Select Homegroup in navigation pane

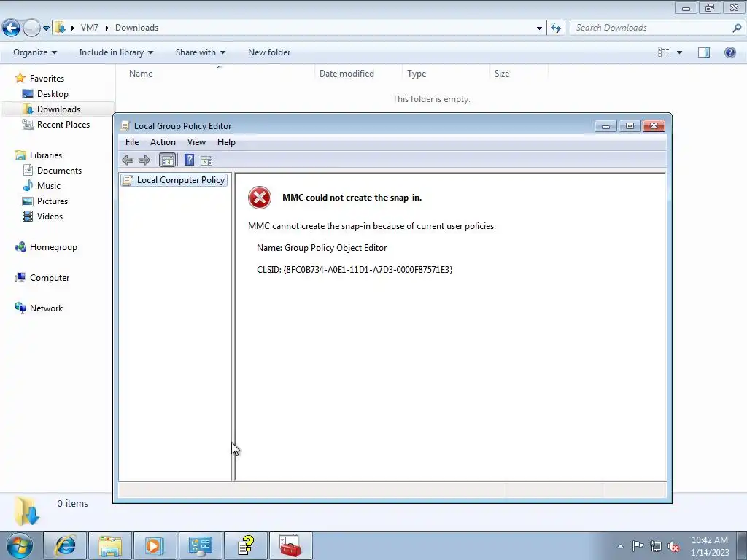click(x=46, y=246)
